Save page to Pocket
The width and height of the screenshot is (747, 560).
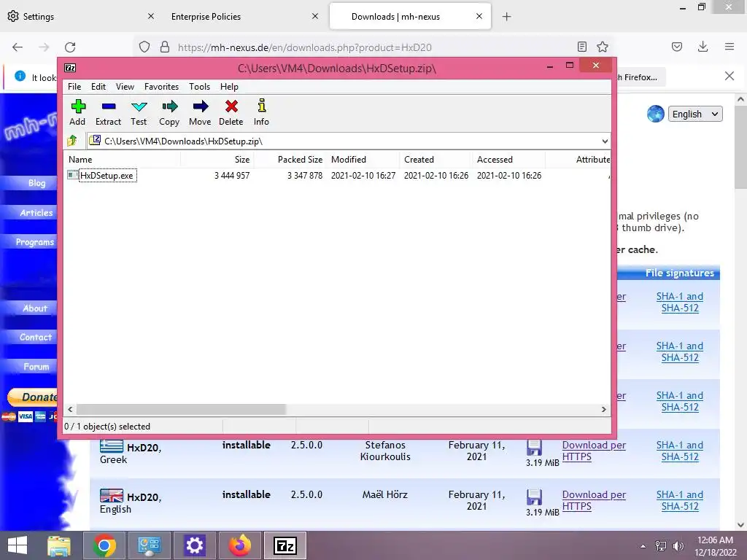coord(677,47)
